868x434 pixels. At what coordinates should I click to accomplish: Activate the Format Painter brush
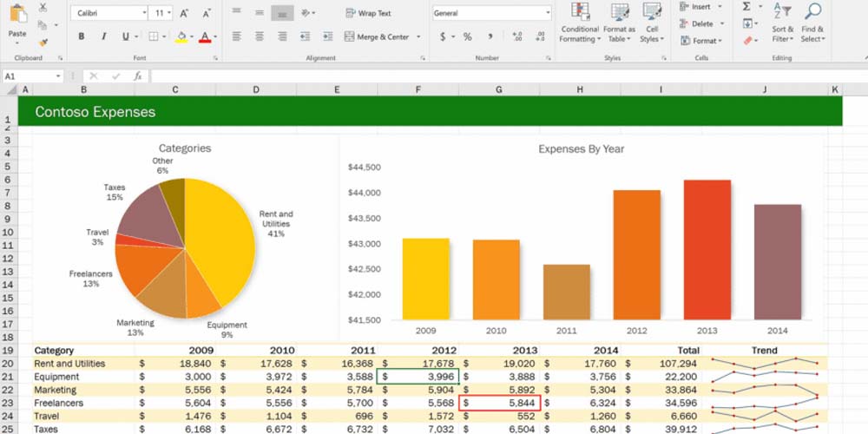pos(43,42)
